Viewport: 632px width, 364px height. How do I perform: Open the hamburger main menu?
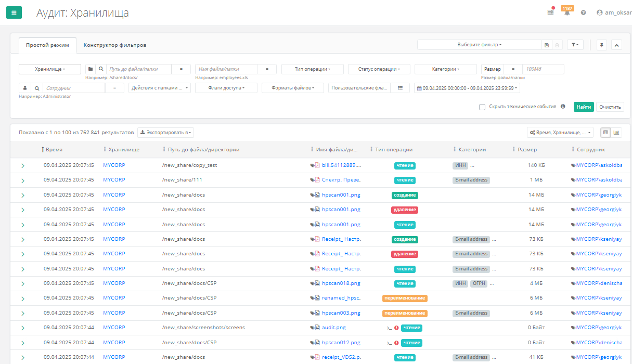pos(14,12)
